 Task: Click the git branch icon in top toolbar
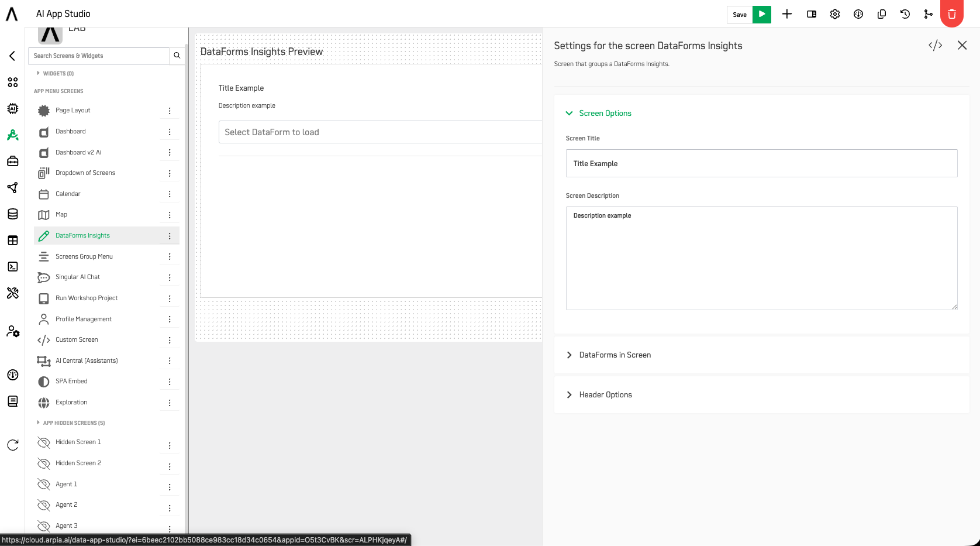click(929, 14)
